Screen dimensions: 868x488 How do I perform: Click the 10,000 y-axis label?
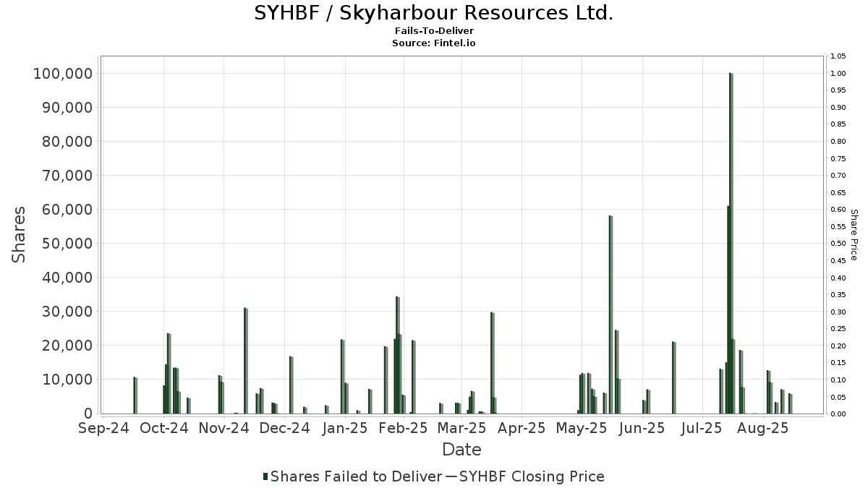(x=67, y=380)
